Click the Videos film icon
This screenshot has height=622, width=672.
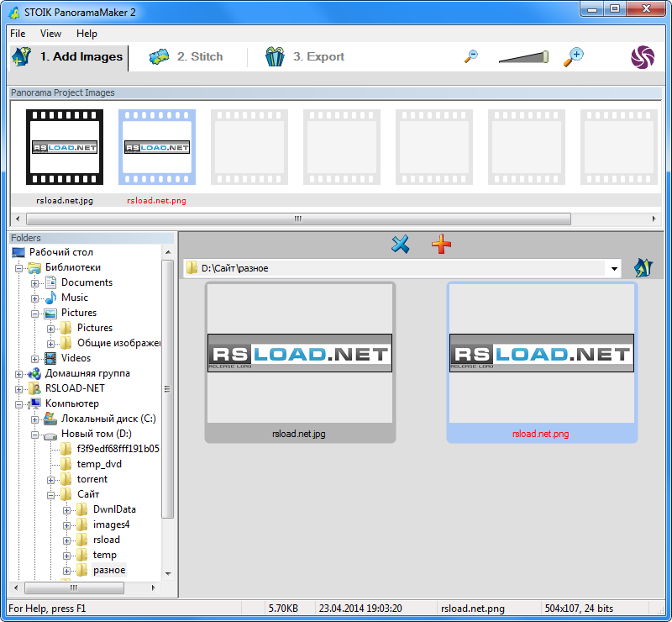50,358
